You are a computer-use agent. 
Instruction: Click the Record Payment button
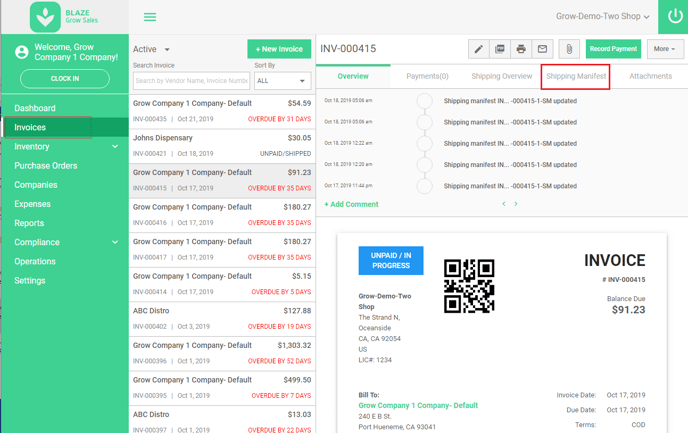pos(613,49)
